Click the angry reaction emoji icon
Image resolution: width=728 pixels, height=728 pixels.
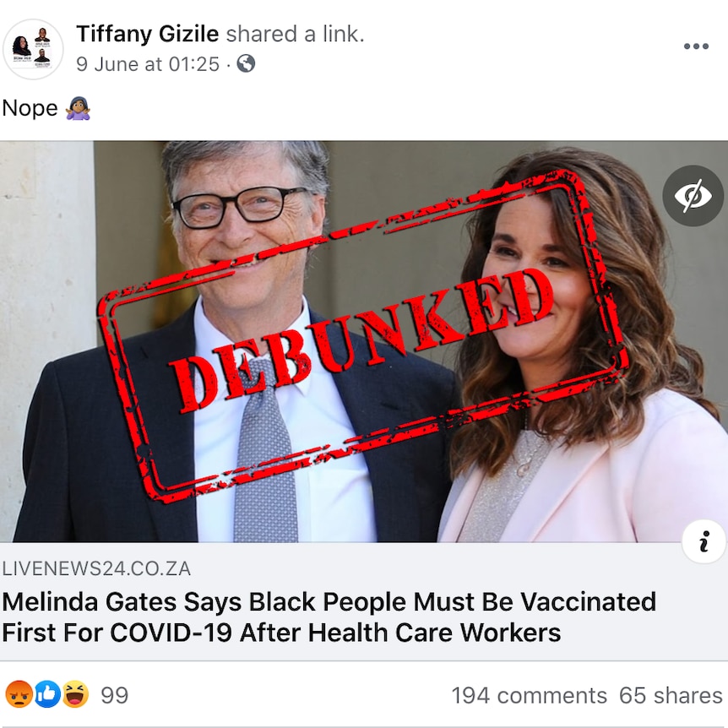tap(19, 694)
